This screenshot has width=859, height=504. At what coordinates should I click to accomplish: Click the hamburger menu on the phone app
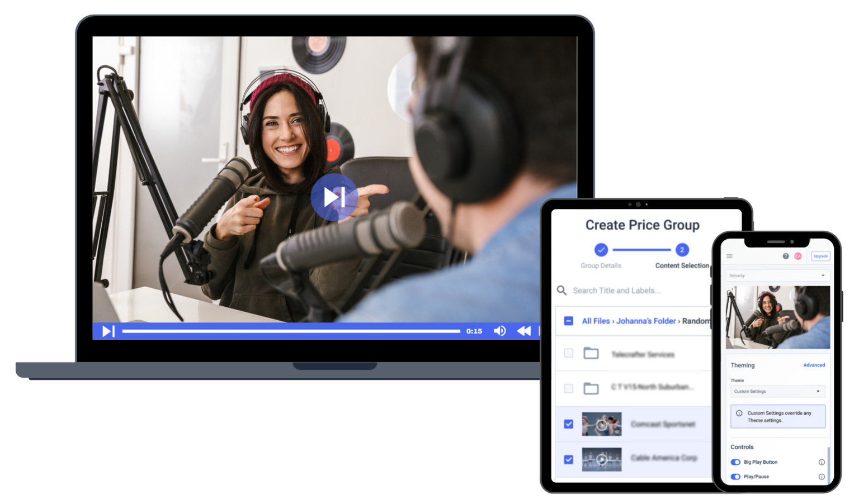[x=730, y=256]
